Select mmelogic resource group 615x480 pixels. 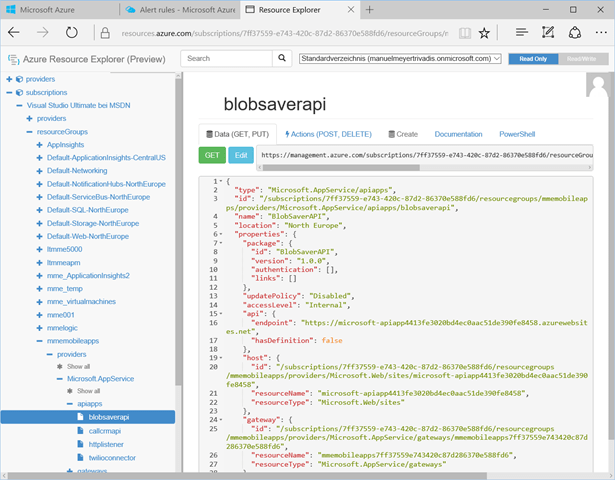pos(62,328)
